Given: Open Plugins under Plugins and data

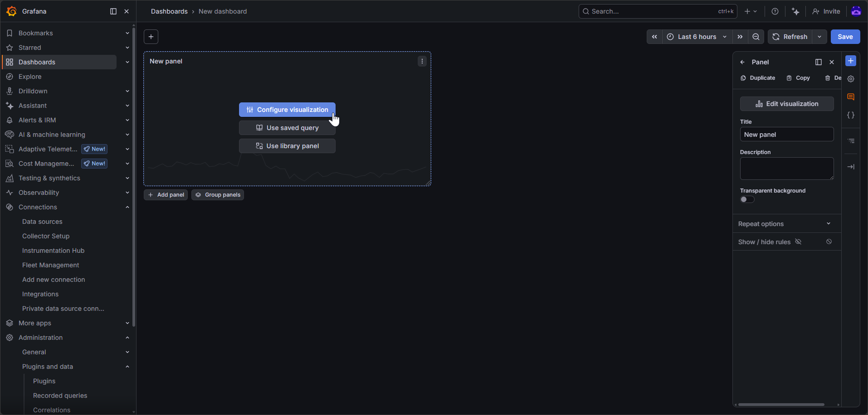Looking at the screenshot, I should click(x=44, y=381).
